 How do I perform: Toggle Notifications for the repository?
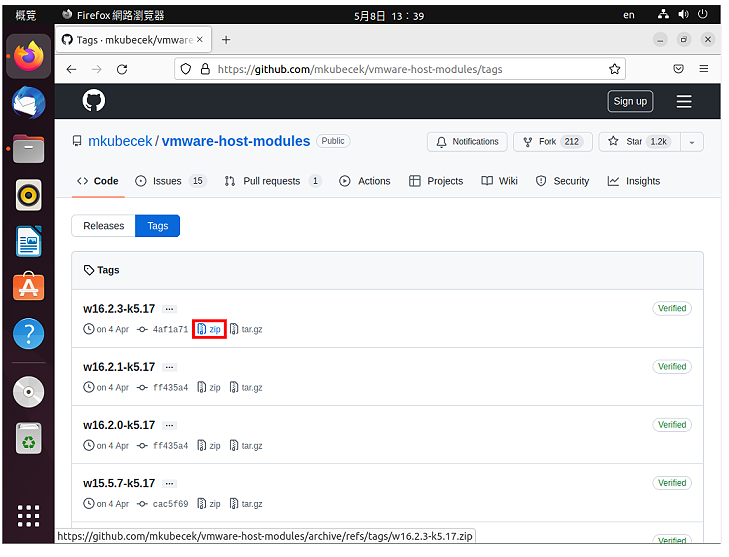coord(467,142)
